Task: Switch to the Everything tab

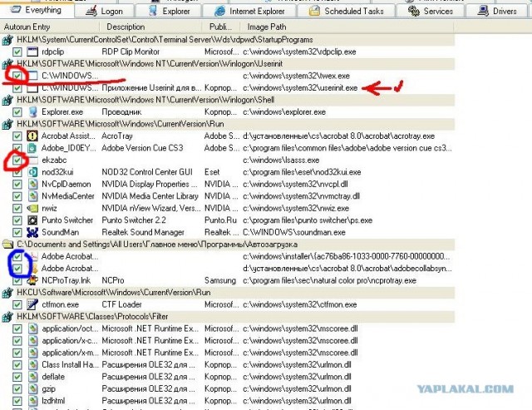Action: (37, 9)
